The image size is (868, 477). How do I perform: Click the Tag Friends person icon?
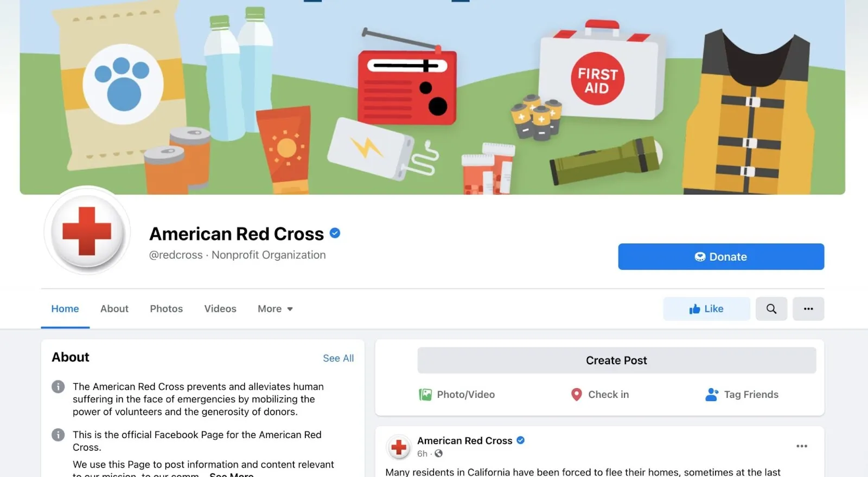pyautogui.click(x=712, y=395)
